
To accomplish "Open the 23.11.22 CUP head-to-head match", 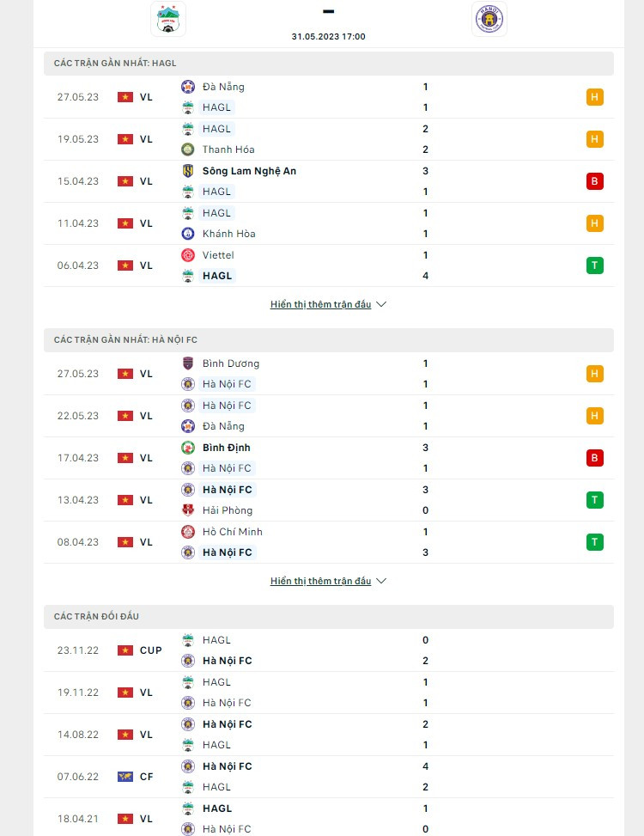I will pos(326,650).
